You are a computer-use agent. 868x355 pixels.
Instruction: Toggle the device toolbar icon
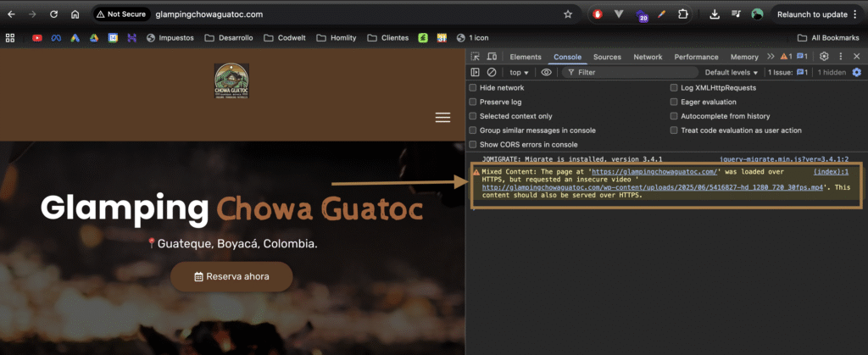(492, 57)
